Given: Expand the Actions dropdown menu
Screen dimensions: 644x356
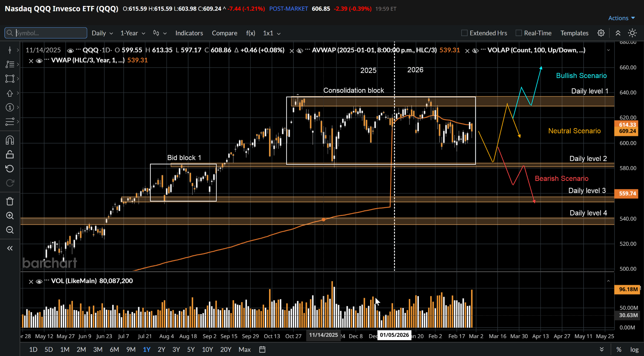Looking at the screenshot, I should [621, 18].
